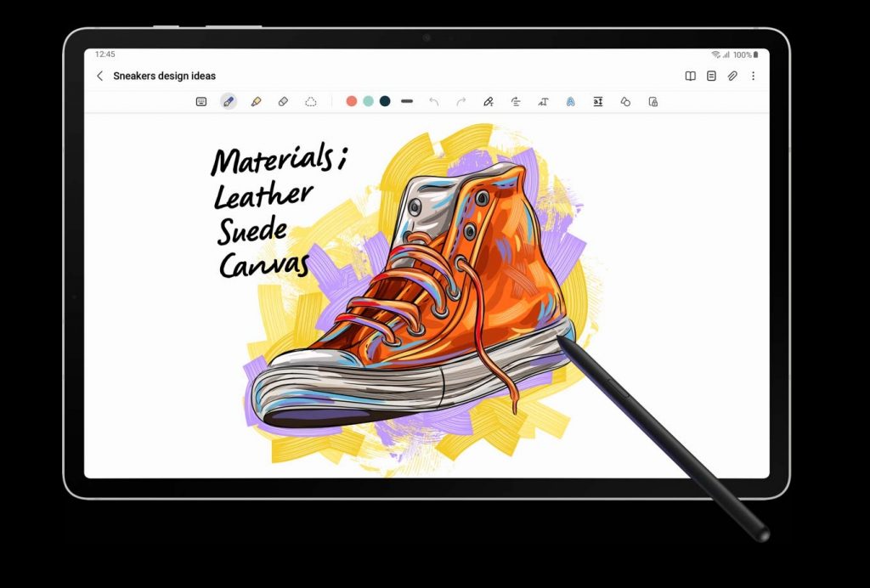Click the Redo arrow
870x588 pixels.
pyautogui.click(x=460, y=101)
